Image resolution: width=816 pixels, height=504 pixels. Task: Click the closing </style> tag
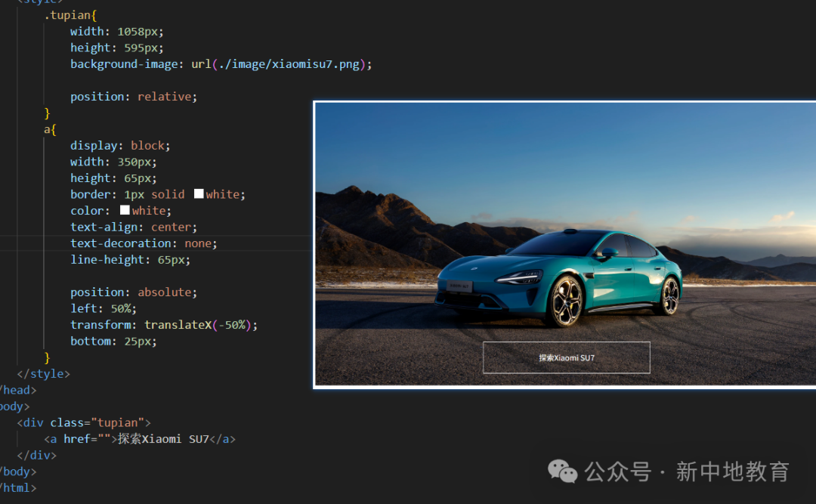tap(43, 374)
